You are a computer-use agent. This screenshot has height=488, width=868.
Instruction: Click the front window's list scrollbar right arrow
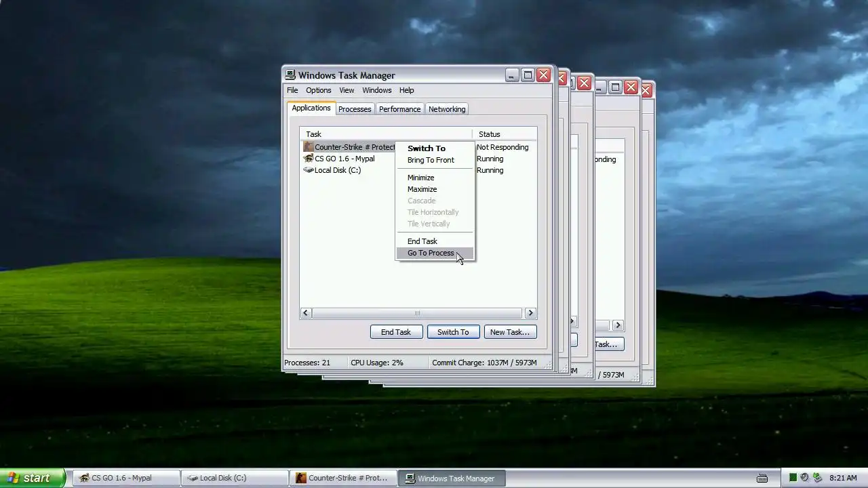tap(531, 313)
